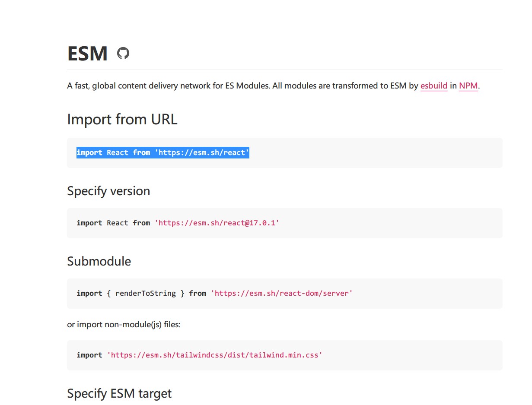Click the import keyword in the tailwind code block
The height and width of the screenshot is (405, 532).
coord(89,355)
